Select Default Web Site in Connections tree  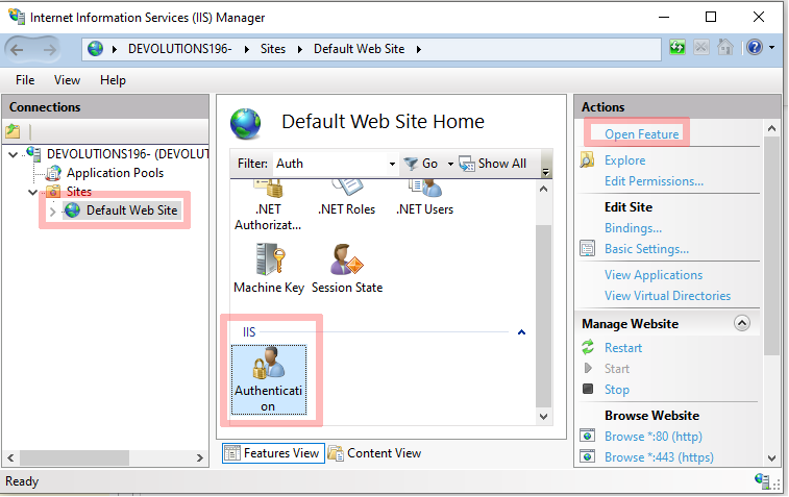[x=132, y=210]
